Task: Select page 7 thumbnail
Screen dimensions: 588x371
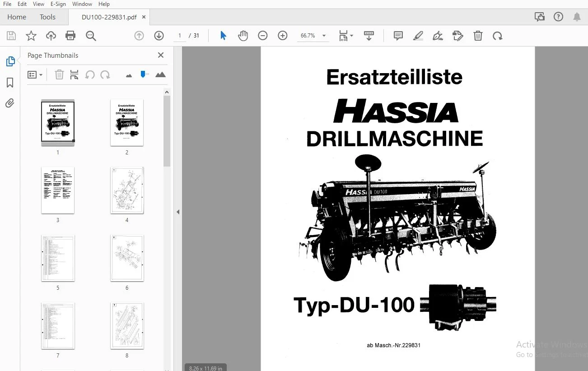Action: click(58, 325)
